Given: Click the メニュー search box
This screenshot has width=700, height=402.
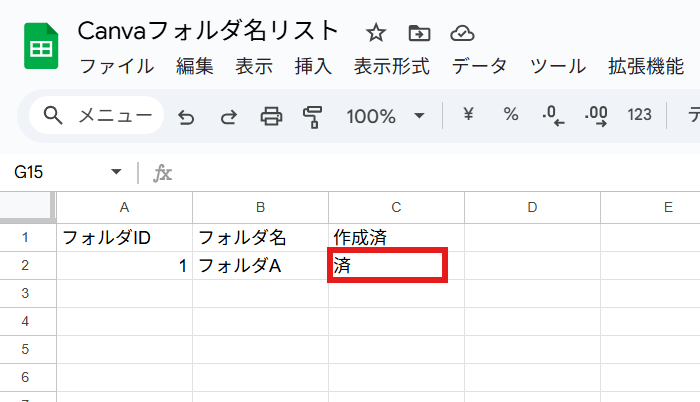Looking at the screenshot, I should [96, 116].
